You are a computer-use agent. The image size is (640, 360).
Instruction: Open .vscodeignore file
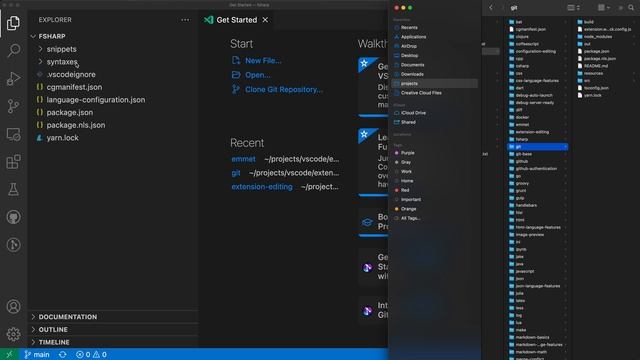click(71, 74)
